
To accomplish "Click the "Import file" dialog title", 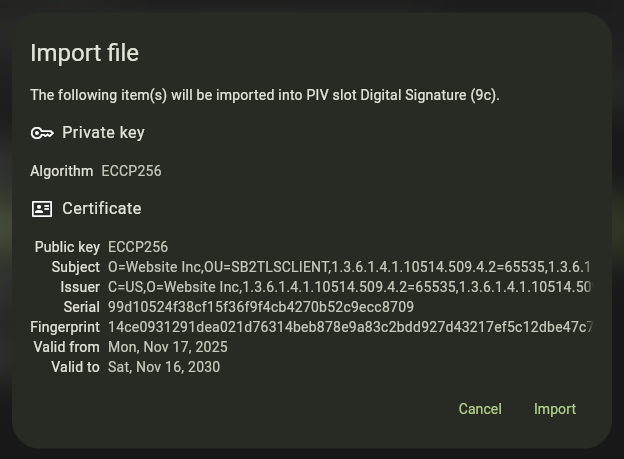I will [x=84, y=53].
